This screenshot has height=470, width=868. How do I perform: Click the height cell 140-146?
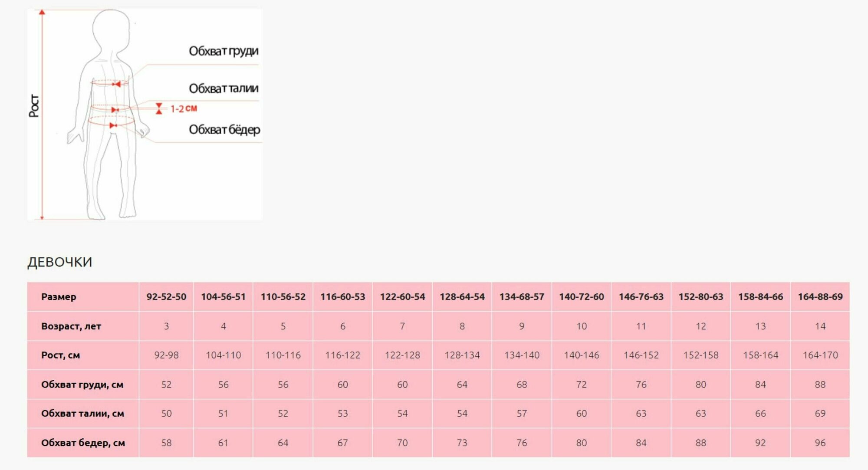click(581, 355)
